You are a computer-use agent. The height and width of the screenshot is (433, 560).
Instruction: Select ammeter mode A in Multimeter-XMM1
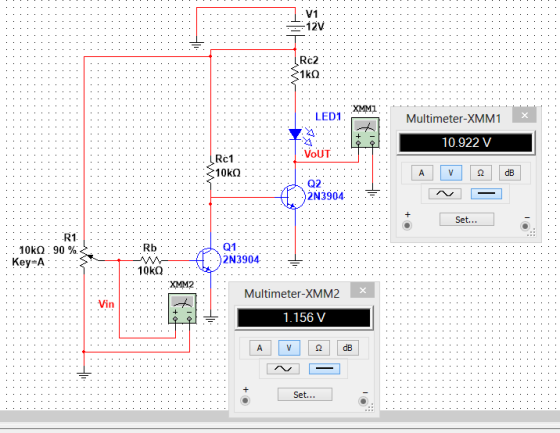tap(421, 173)
